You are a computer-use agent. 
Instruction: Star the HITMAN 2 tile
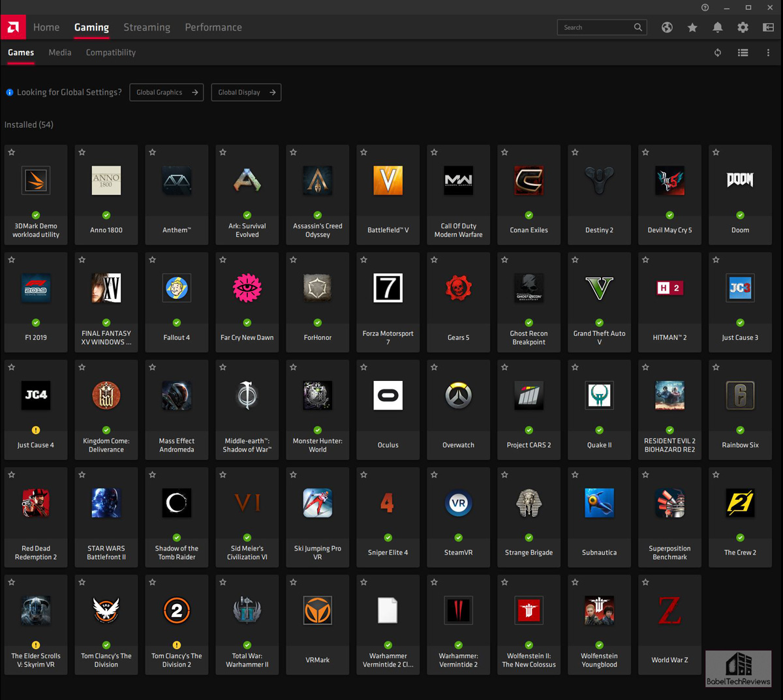pos(646,260)
